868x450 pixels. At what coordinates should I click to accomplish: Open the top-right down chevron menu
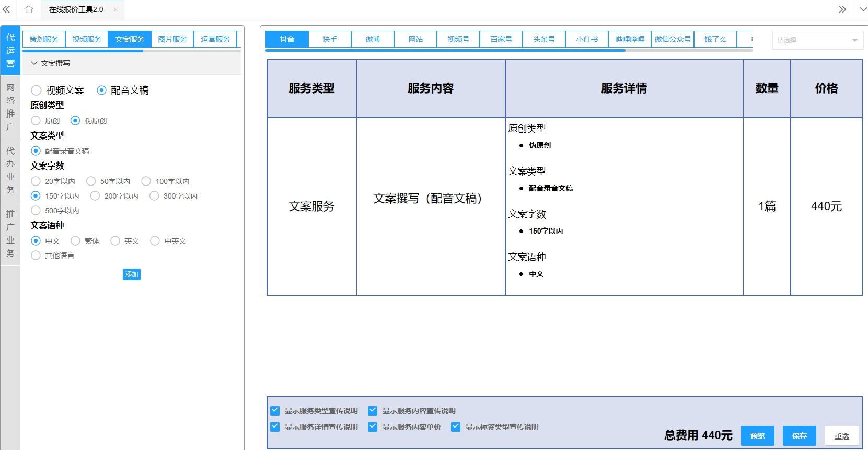coord(863,9)
